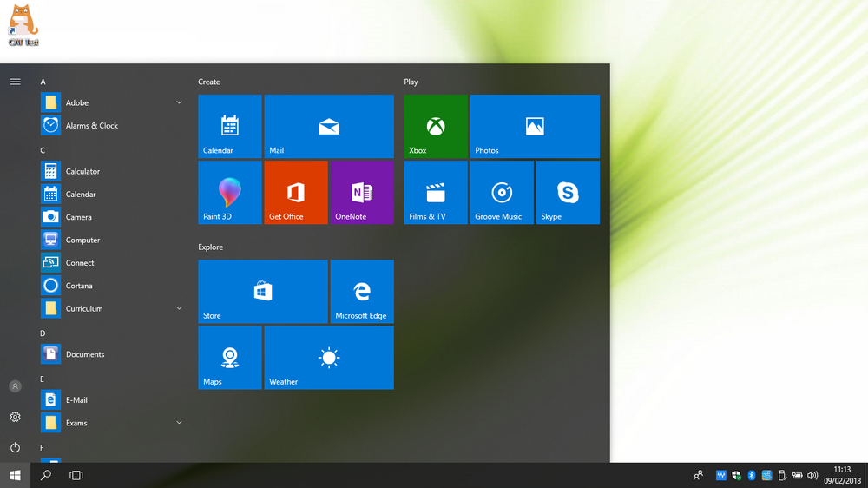Open the volume control in system tray
Viewport: 868px width, 488px height.
click(x=812, y=475)
